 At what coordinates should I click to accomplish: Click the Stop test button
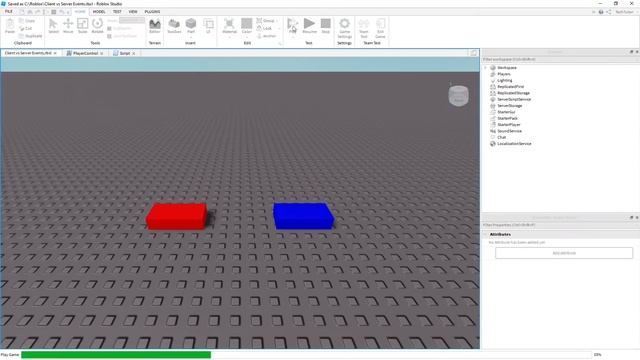click(x=326, y=26)
